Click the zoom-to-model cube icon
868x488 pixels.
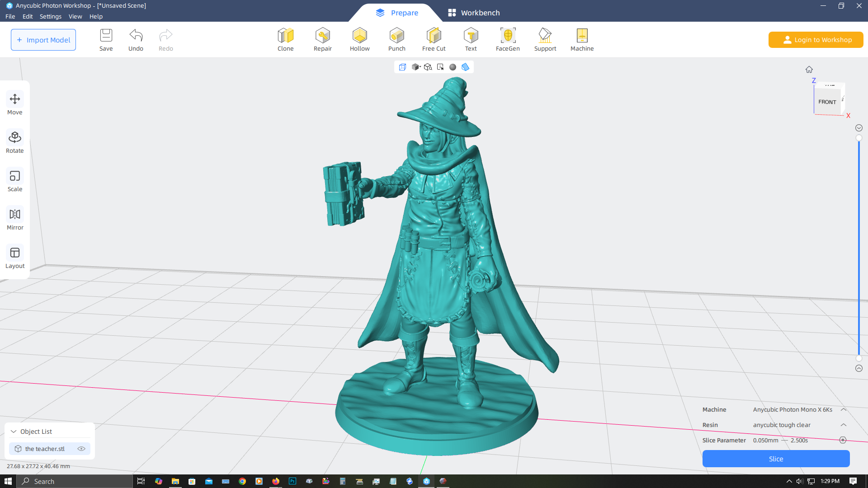pos(428,67)
